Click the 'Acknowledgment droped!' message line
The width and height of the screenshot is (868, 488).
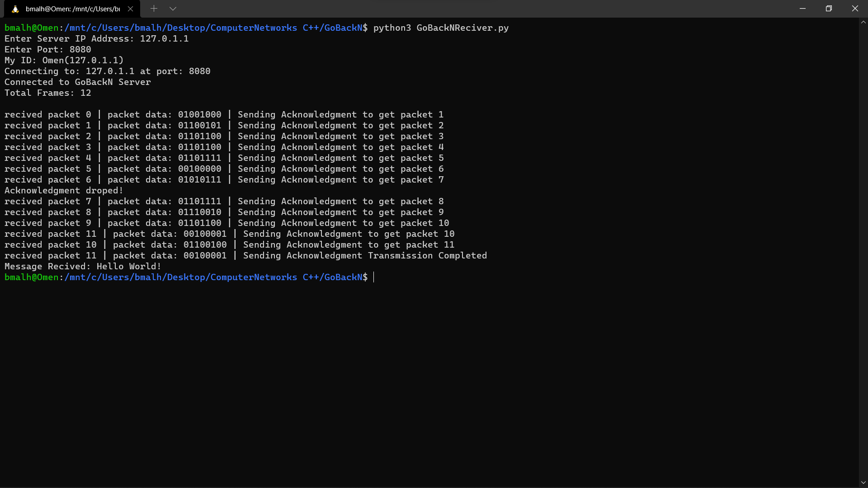(63, 190)
